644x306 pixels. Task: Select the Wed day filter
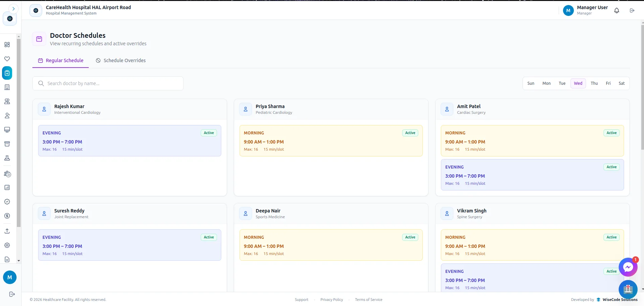click(x=578, y=83)
